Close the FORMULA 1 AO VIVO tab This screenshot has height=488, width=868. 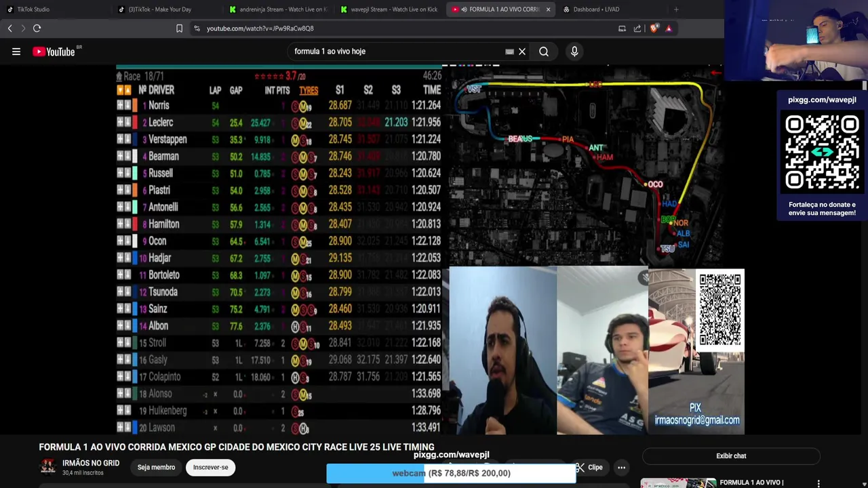[x=548, y=9]
